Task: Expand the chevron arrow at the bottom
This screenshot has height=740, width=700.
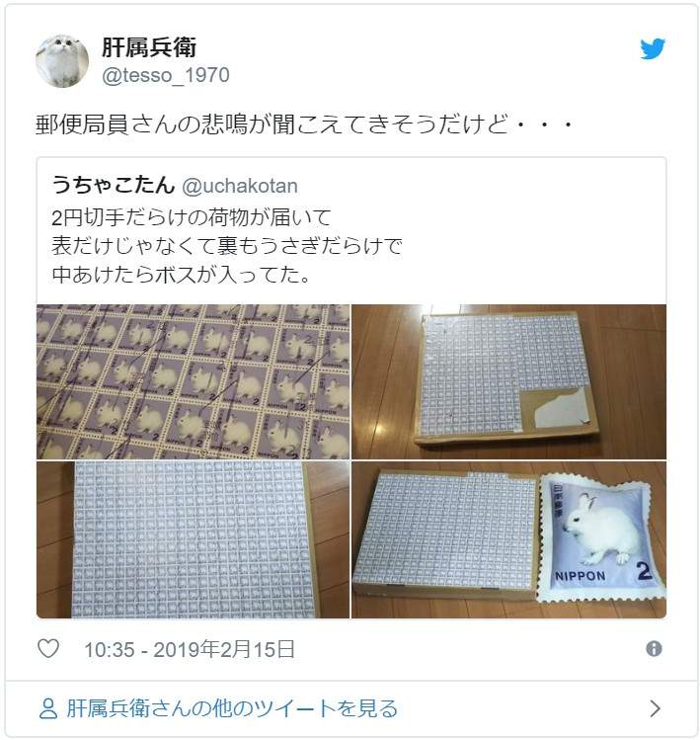Action: pyautogui.click(x=655, y=708)
